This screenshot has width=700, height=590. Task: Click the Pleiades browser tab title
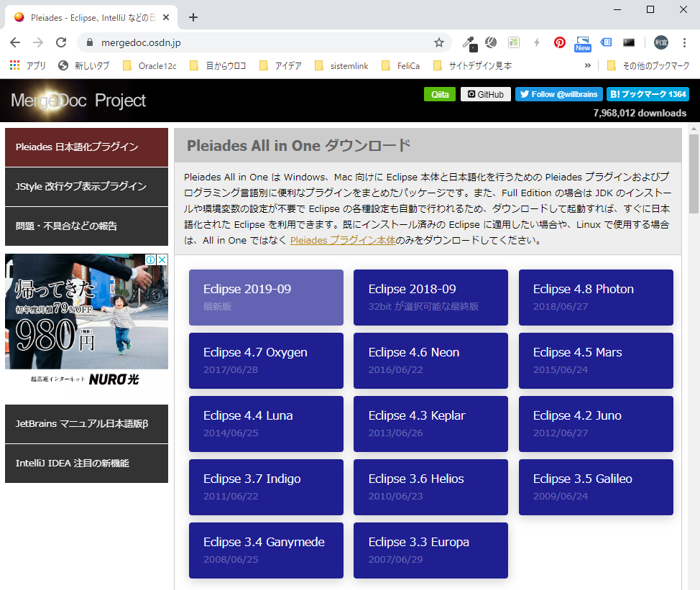93,17
